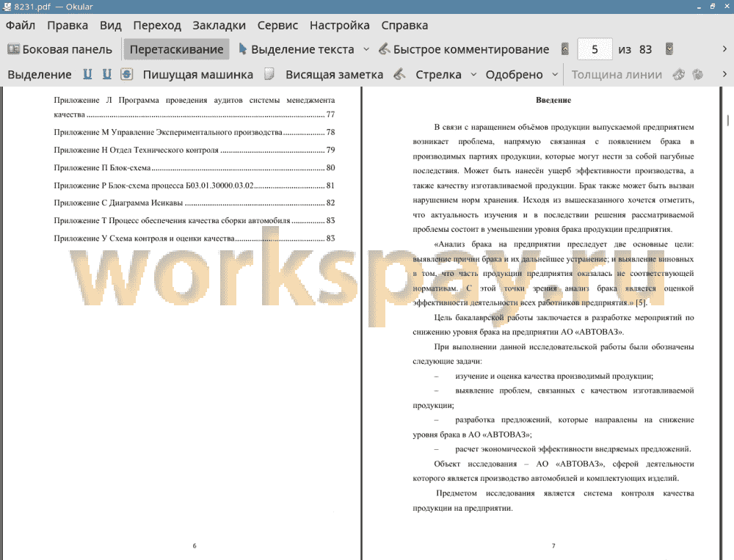
Task: Select the strikeout annotation icon
Action: point(127,74)
